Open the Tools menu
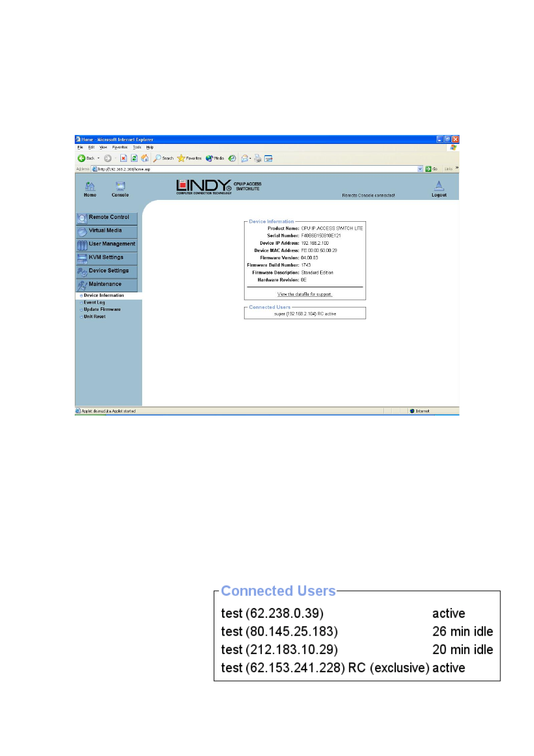Screen dimensions: 534x756 (137, 147)
